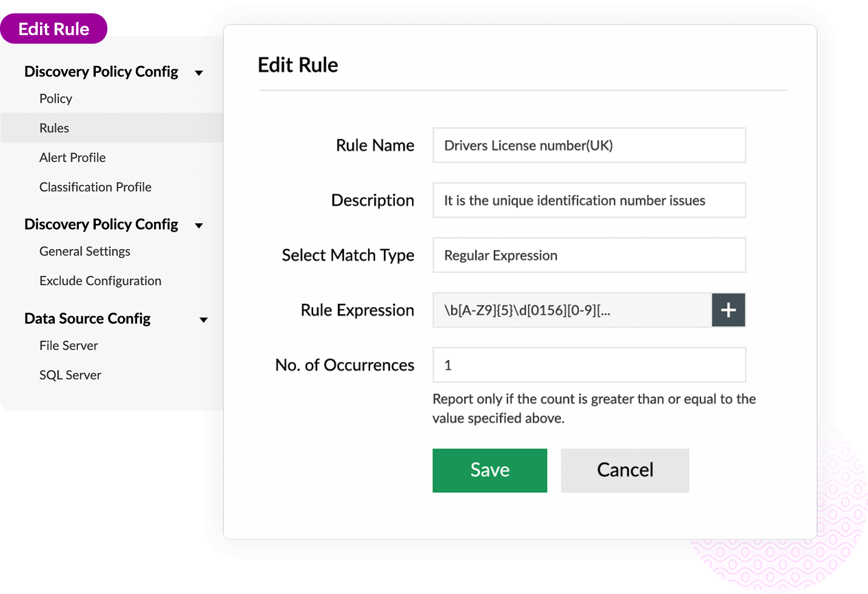This screenshot has height=594, width=868.
Task: Focus the Rule Name field
Action: (x=589, y=145)
